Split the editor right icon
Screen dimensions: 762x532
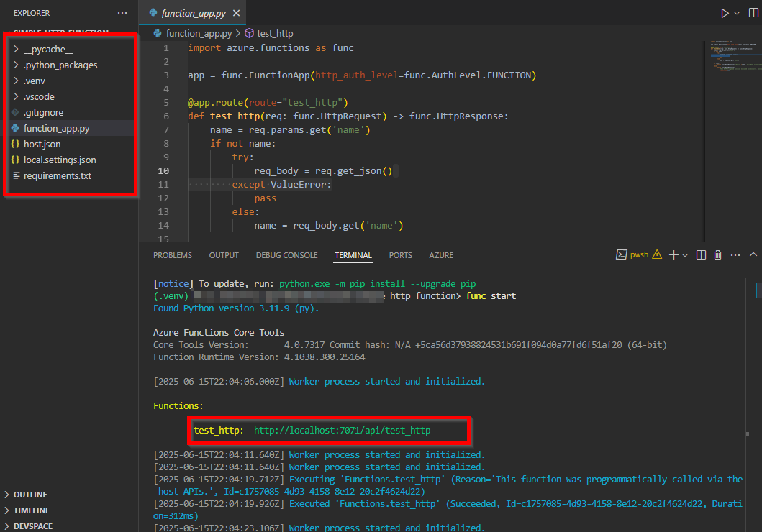(x=753, y=13)
